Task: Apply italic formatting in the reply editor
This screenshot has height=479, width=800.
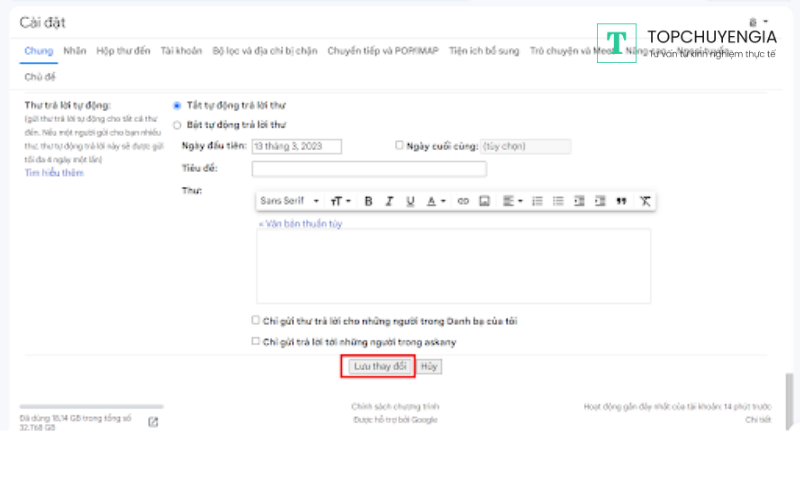Action: 389,201
